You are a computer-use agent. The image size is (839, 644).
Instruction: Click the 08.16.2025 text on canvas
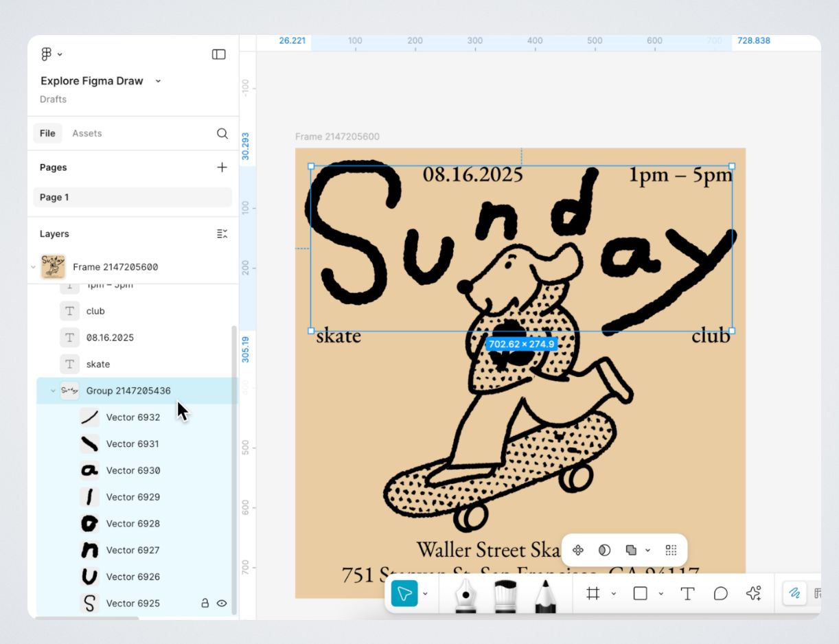click(472, 174)
